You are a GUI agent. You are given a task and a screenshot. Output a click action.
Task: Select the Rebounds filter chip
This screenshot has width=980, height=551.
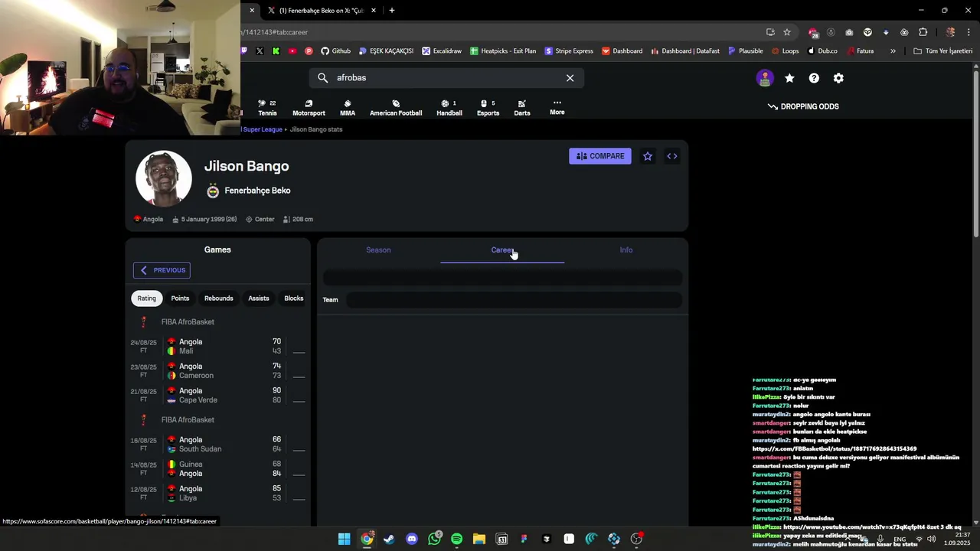(x=219, y=298)
